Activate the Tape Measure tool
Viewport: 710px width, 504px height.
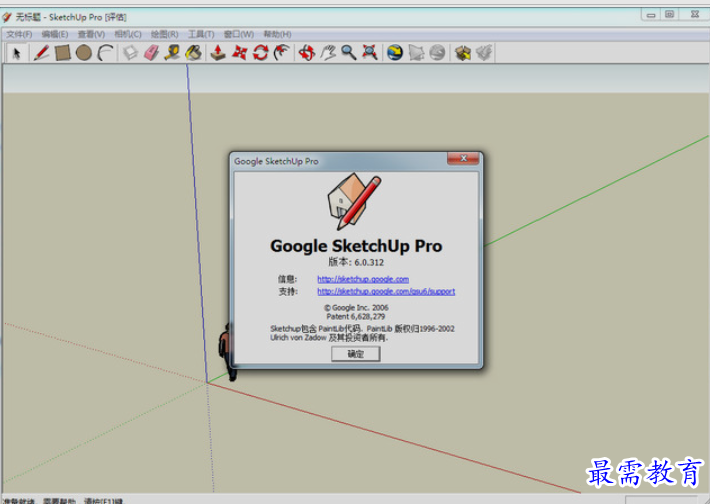[x=173, y=53]
